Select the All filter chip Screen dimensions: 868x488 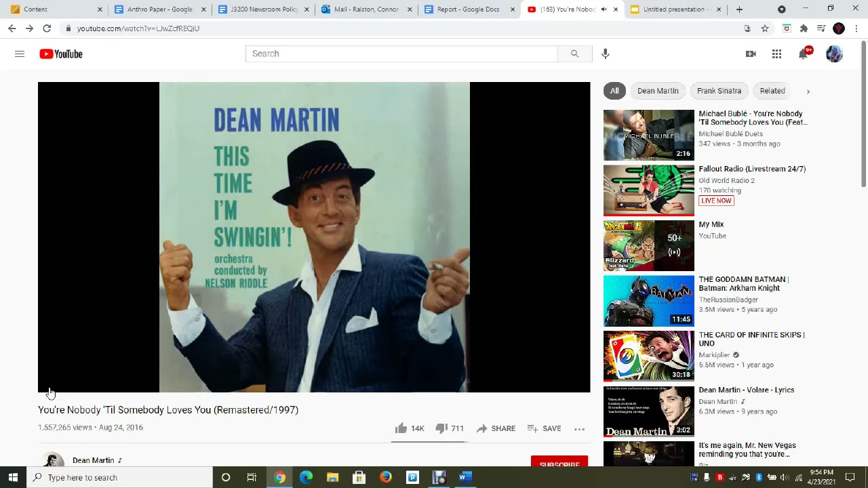[614, 91]
